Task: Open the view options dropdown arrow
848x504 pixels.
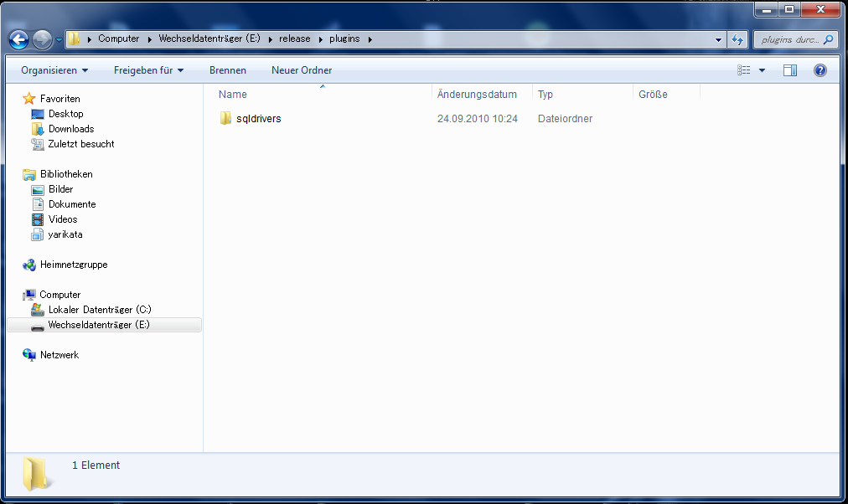Action: click(762, 70)
